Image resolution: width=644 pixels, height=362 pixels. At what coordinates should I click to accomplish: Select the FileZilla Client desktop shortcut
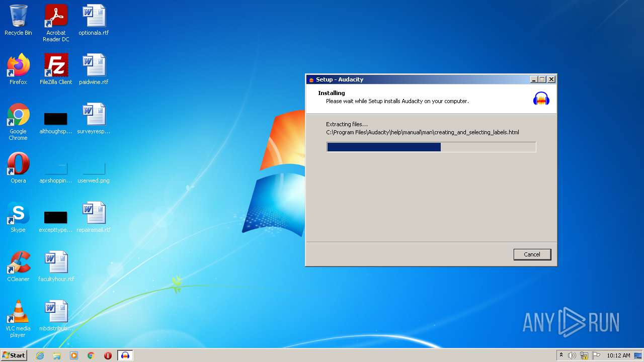pos(56,69)
